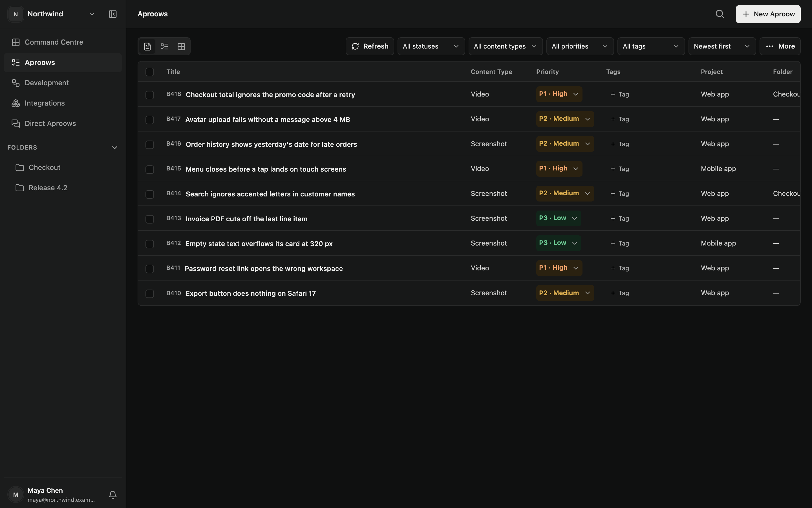
Task: Click Maya Chen's profile avatar
Action: pyautogui.click(x=16, y=494)
